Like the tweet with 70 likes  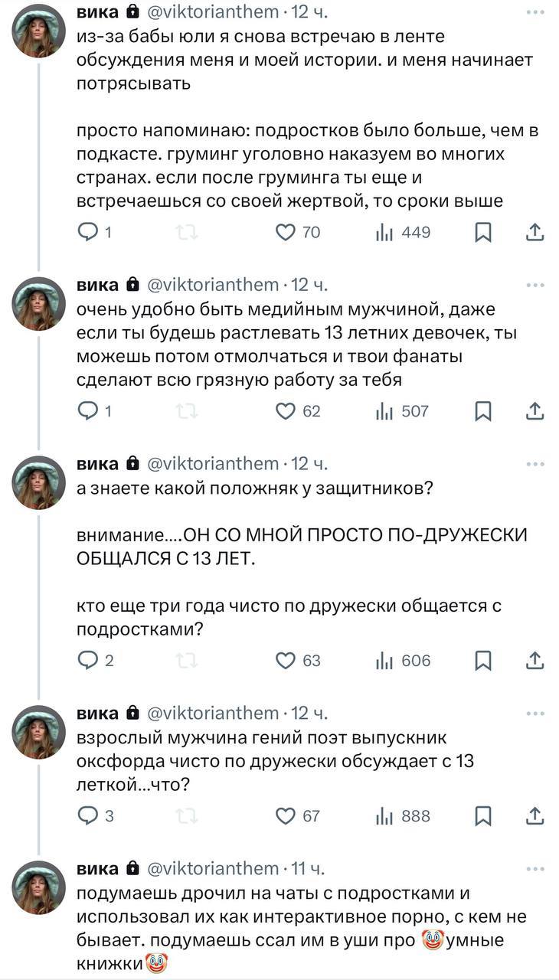(286, 232)
